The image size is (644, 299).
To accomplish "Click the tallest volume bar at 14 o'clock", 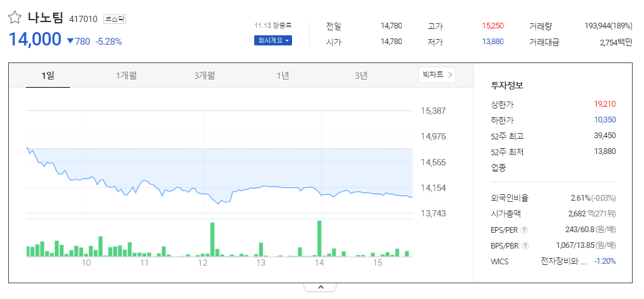I will pyautogui.click(x=319, y=238).
